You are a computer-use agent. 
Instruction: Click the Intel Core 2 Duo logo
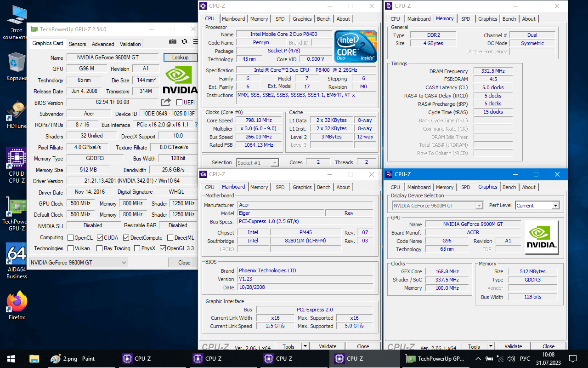[356, 46]
